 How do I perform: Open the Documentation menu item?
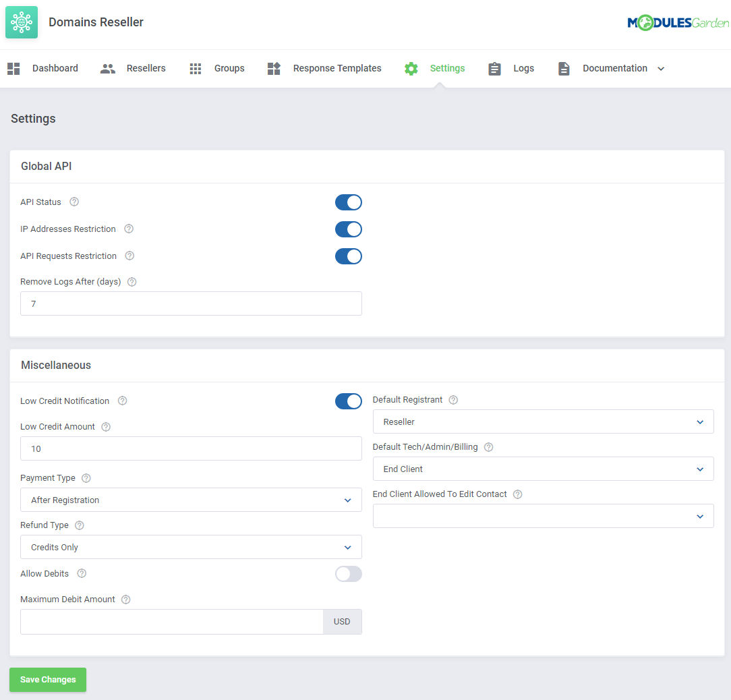click(x=615, y=68)
